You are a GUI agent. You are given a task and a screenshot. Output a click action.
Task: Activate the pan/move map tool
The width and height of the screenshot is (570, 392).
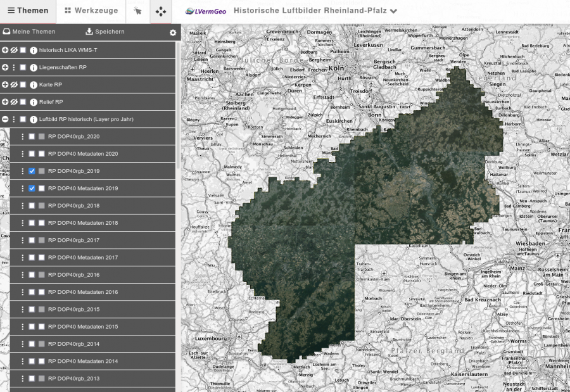(160, 11)
